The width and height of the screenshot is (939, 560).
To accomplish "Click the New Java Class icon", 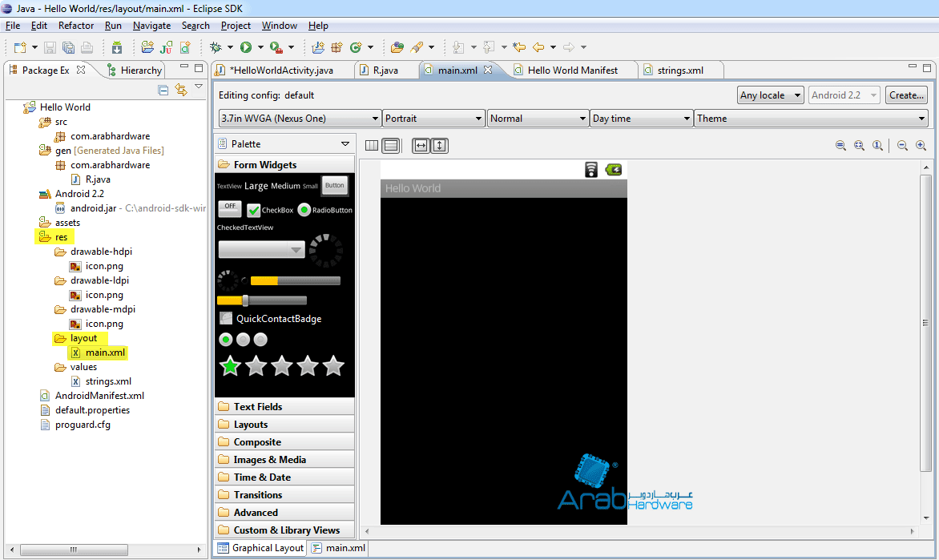I will 356,47.
